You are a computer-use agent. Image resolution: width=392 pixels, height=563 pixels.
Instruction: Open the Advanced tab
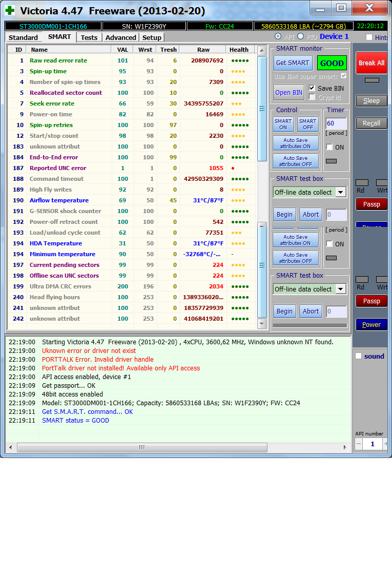pyautogui.click(x=121, y=37)
